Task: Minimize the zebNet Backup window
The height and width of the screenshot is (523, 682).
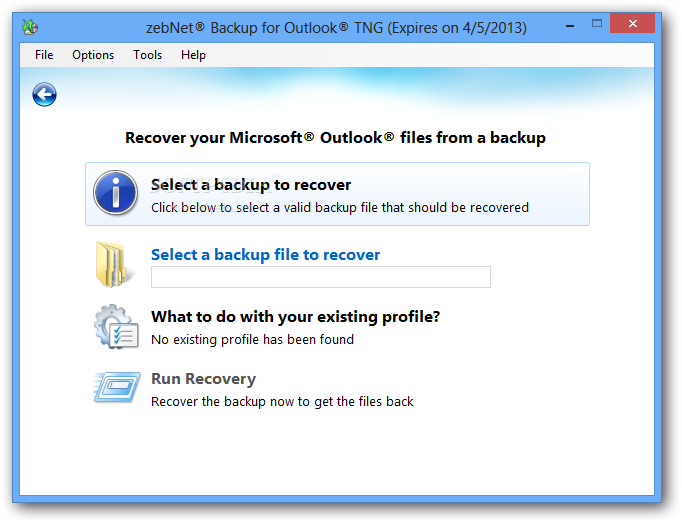Action: click(570, 26)
